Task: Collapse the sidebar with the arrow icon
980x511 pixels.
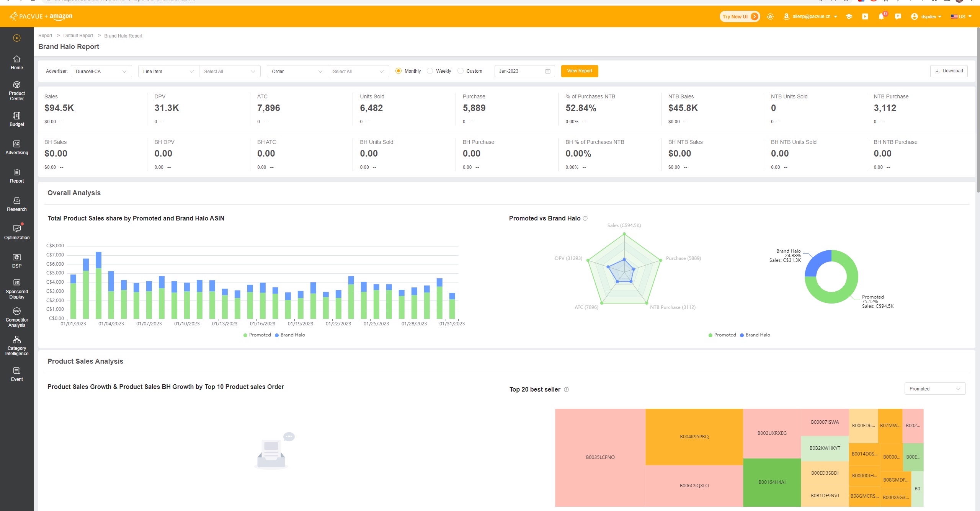Action: [17, 38]
